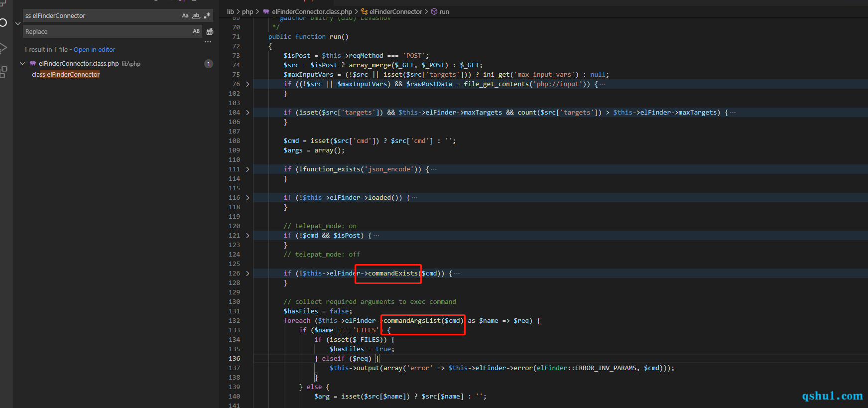Unfold commandExists block at line 126
Image resolution: width=868 pixels, height=408 pixels.
(248, 273)
